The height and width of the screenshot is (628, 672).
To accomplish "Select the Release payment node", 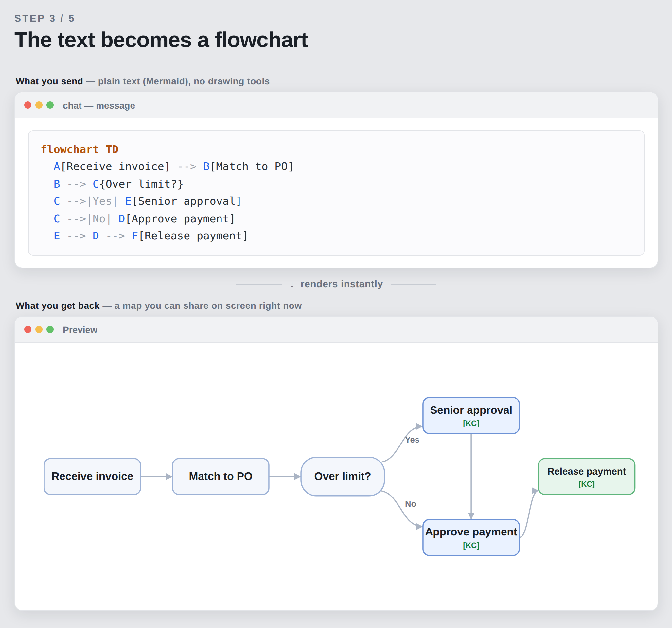I will (587, 476).
